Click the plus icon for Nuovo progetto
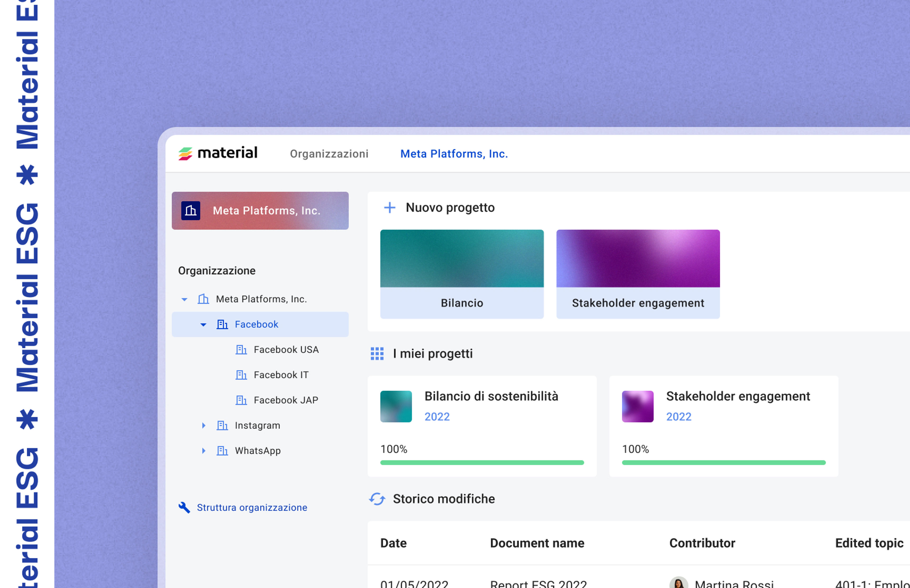This screenshot has width=910, height=588. [390, 208]
